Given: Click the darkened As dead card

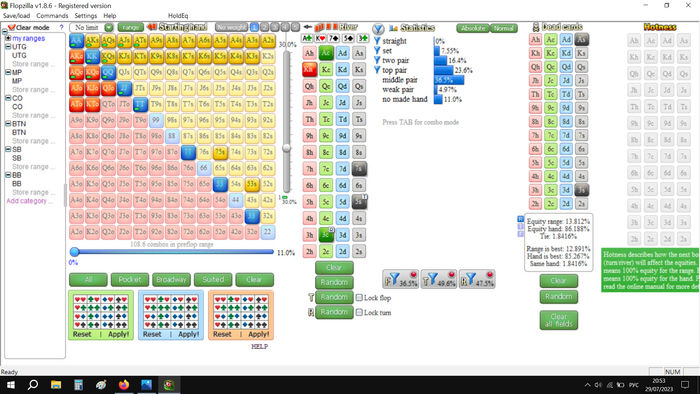Looking at the screenshot, I should 581,40.
